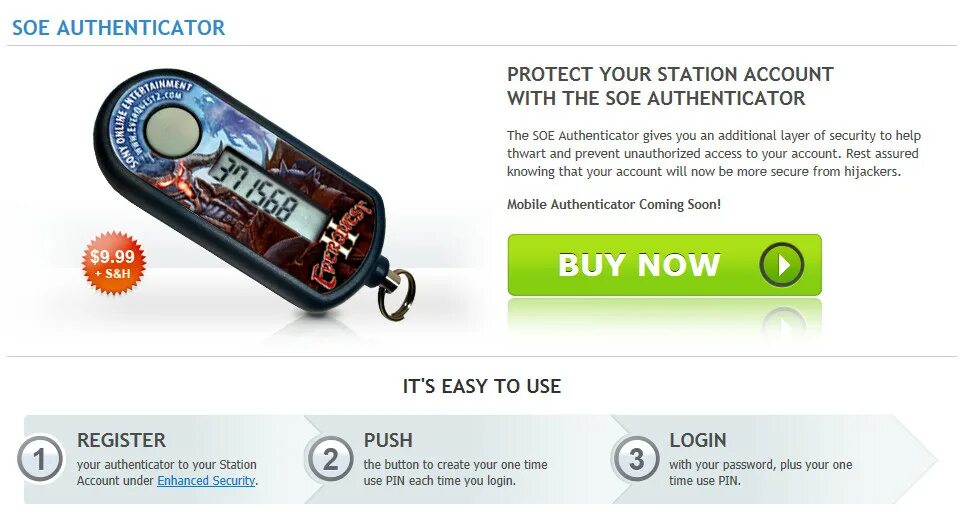Click the IT'S EASY TO USE heading

(482, 386)
